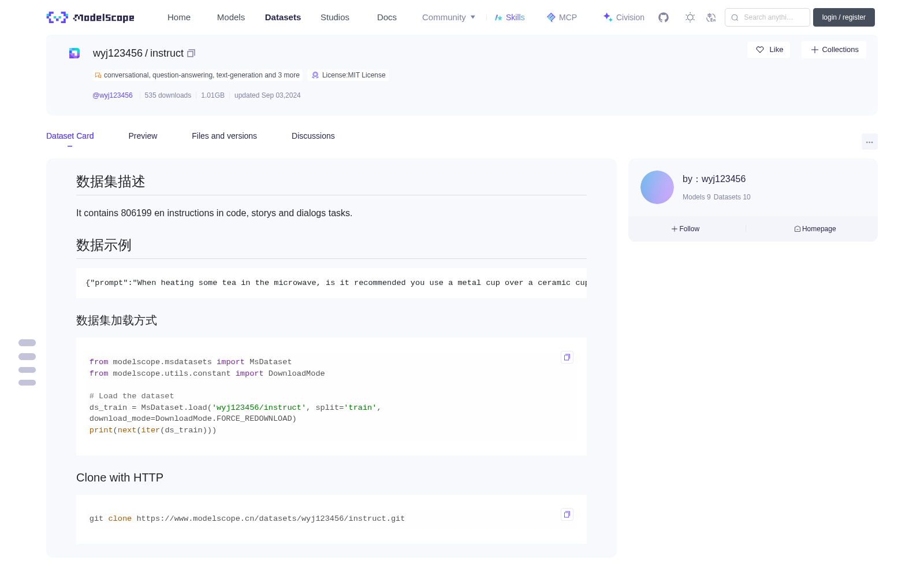
Task: Open the Datasets nav item
Action: (x=283, y=17)
